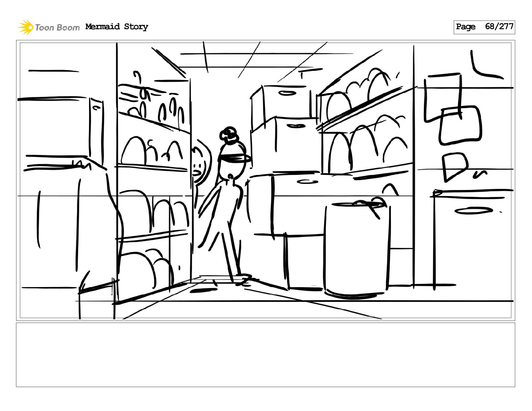Click the empty caption box below the panel
Viewport: 532px width, 411px height.
[265, 355]
